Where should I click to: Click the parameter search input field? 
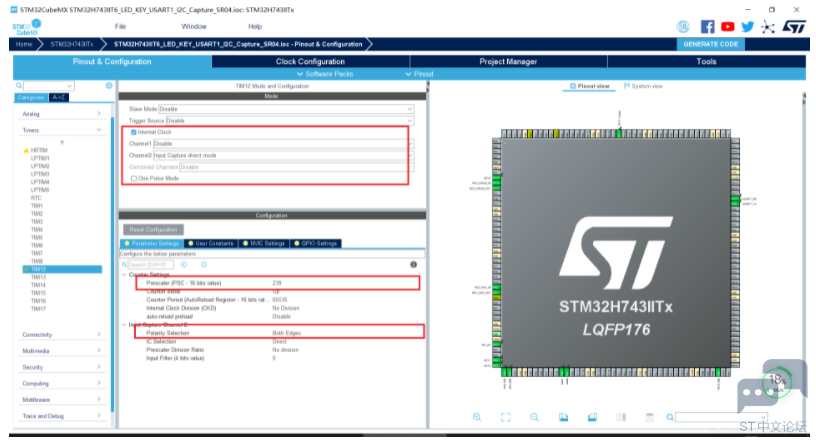point(150,264)
